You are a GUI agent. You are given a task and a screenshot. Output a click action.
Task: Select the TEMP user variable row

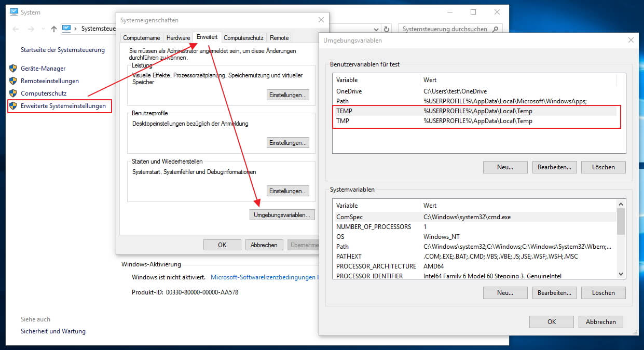pyautogui.click(x=475, y=111)
